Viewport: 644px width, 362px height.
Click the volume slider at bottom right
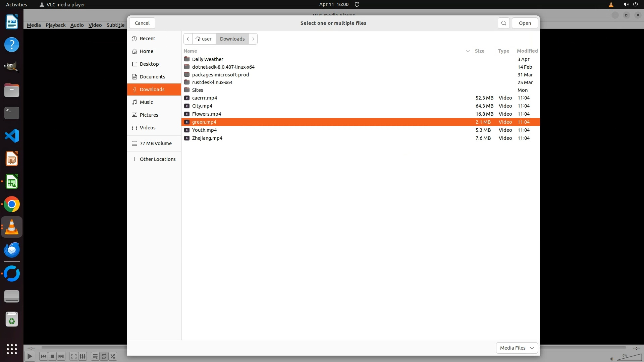tap(629, 358)
